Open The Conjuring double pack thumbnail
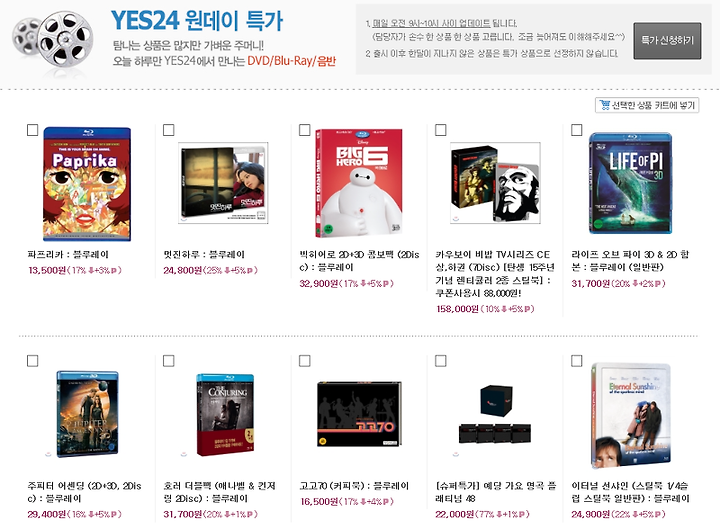720x529 pixels. [225, 415]
